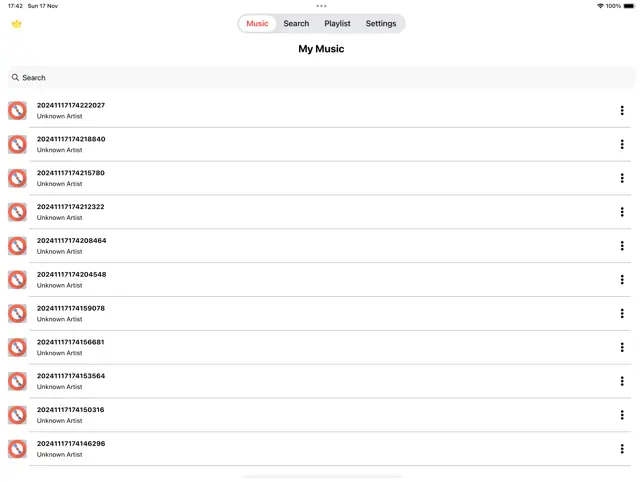Open more options for track 20241117174218840
Screen dimensions: 643x482
click(622, 144)
